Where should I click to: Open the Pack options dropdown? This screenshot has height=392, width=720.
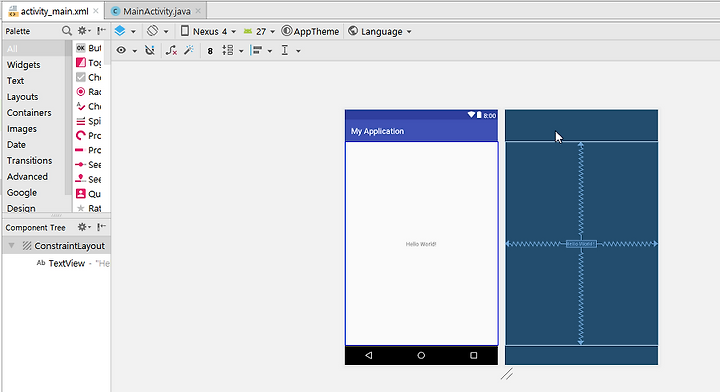pyautogui.click(x=232, y=50)
